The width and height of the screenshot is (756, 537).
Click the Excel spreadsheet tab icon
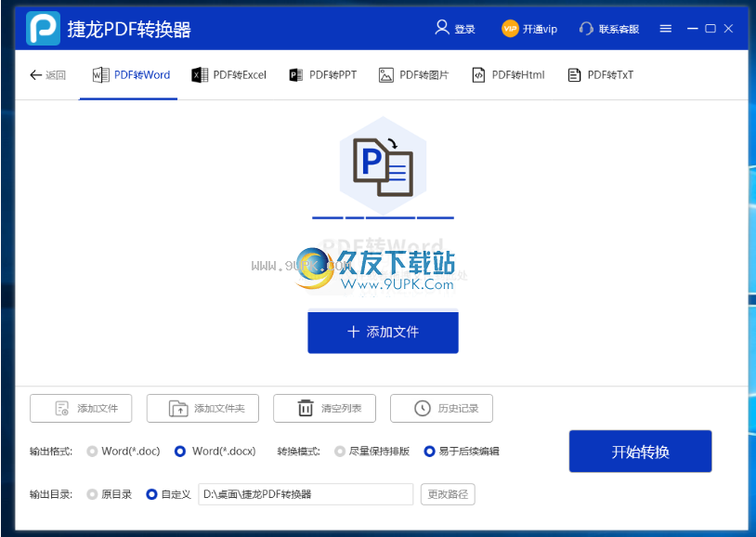click(x=200, y=74)
